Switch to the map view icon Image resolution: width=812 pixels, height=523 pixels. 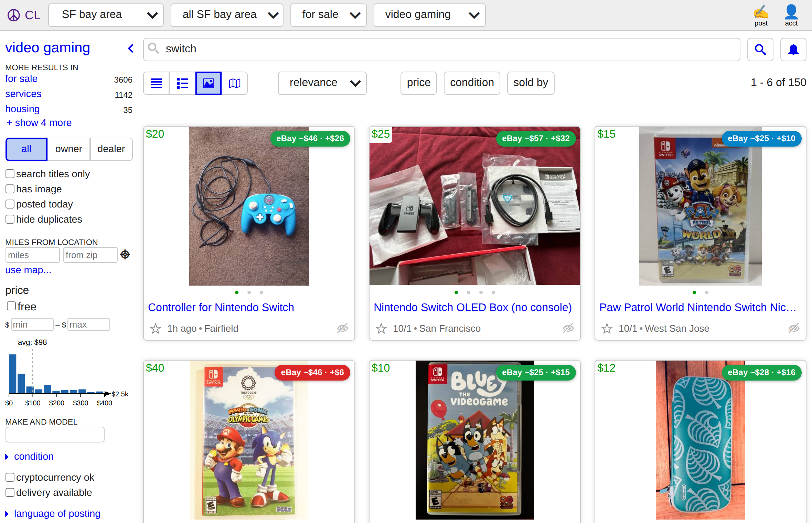pos(235,83)
